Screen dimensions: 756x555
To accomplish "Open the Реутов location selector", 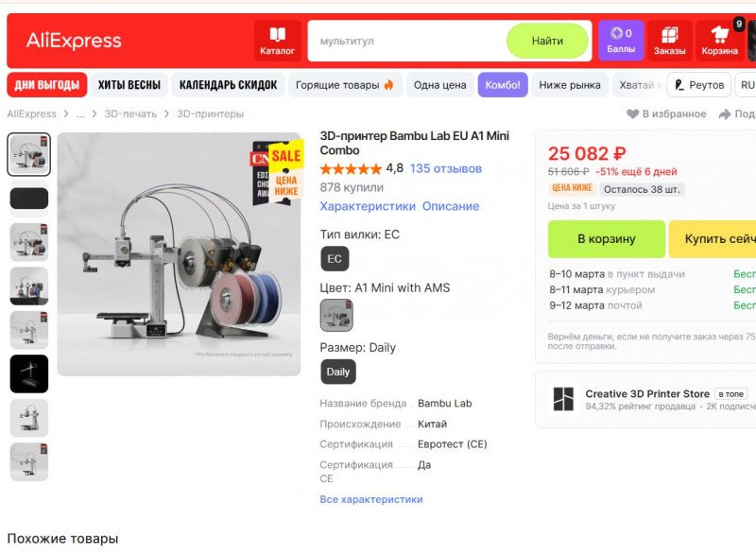I will tap(699, 85).
